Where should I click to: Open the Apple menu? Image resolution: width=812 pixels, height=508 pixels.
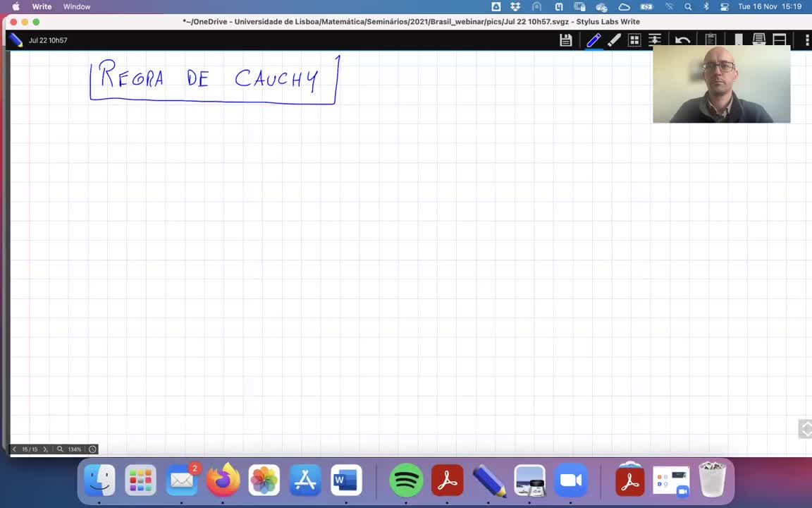point(16,7)
